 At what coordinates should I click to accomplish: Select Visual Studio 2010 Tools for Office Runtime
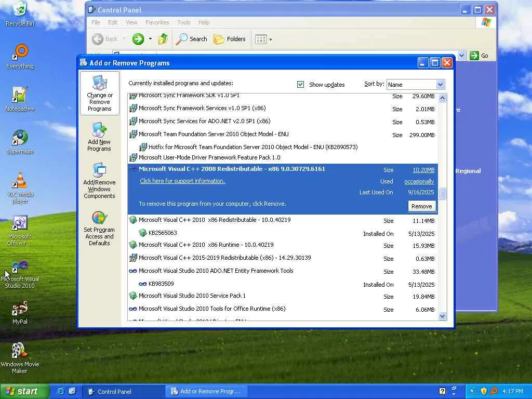[283, 309]
